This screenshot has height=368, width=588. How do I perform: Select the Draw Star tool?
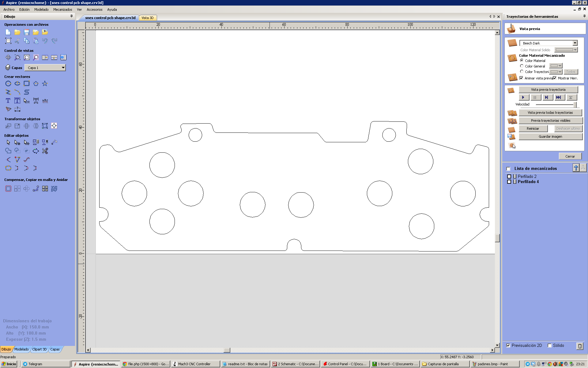tap(45, 83)
